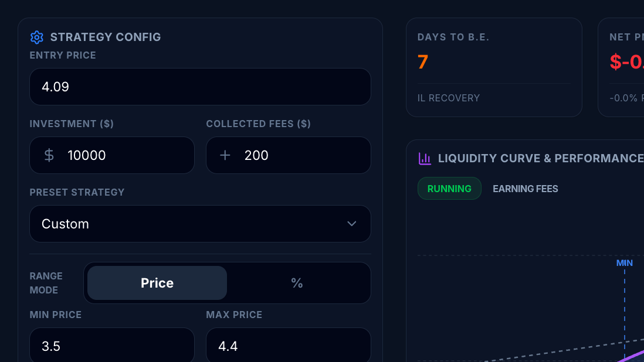Click the Collected Fees field with 200
The width and height of the screenshot is (644, 362).
pyautogui.click(x=299, y=155)
